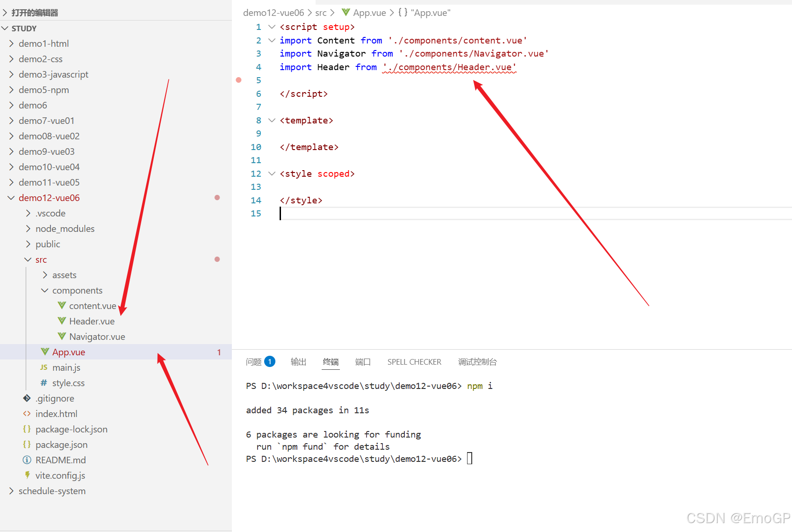Screen dimensions: 792x532
Task: Open the 调试控制台 panel tab
Action: [477, 362]
